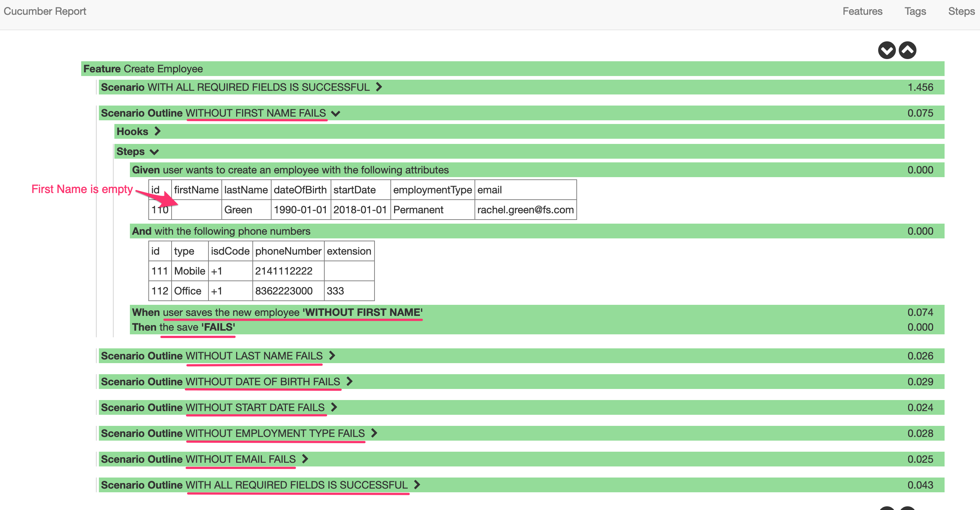This screenshot has width=980, height=510.
Task: Expand scenario WITH ALL REQUIRED FIELDS IS SUCCESSFUL
Action: (379, 87)
